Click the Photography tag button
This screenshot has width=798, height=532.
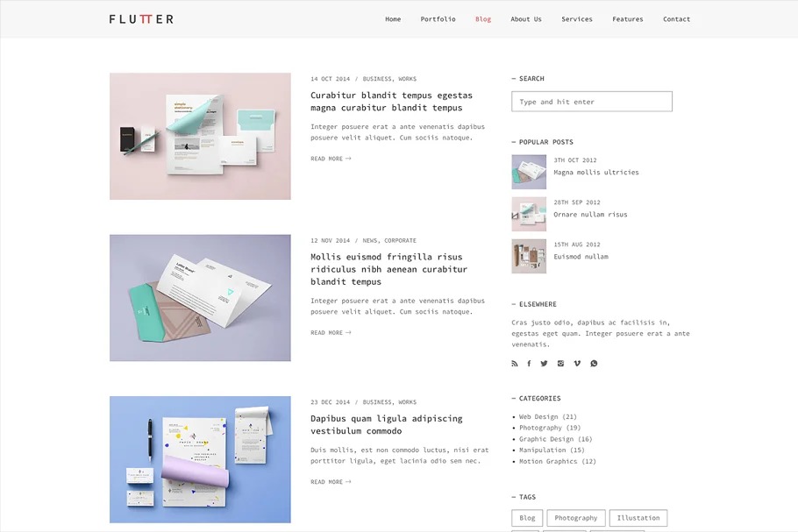[x=575, y=518]
